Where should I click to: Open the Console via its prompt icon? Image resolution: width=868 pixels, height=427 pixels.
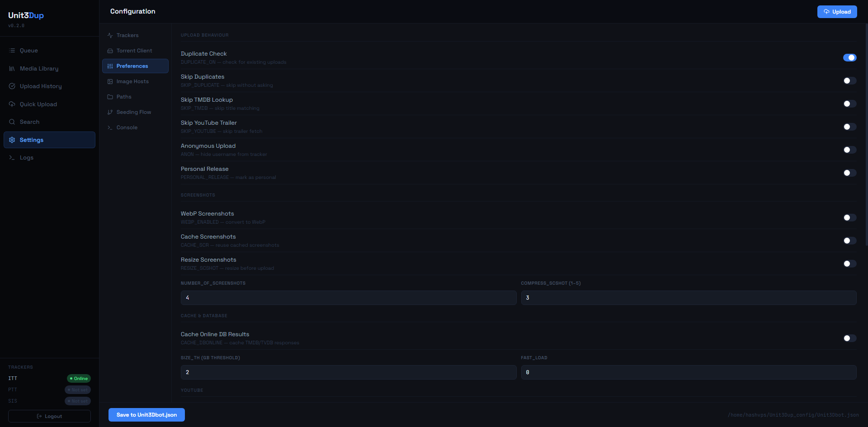(110, 127)
